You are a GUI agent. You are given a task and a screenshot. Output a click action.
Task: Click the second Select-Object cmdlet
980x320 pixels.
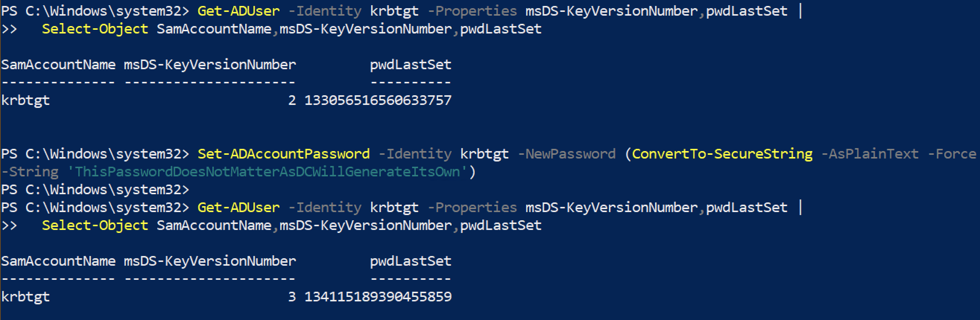95,225
